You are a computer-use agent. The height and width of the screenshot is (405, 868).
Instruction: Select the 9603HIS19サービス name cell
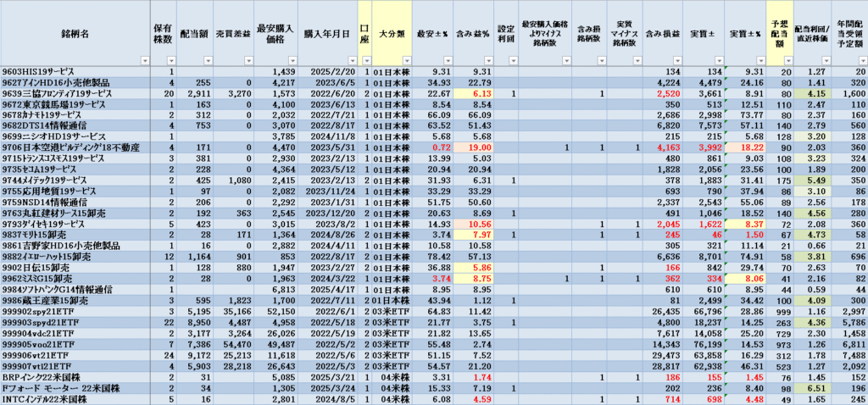(x=75, y=71)
